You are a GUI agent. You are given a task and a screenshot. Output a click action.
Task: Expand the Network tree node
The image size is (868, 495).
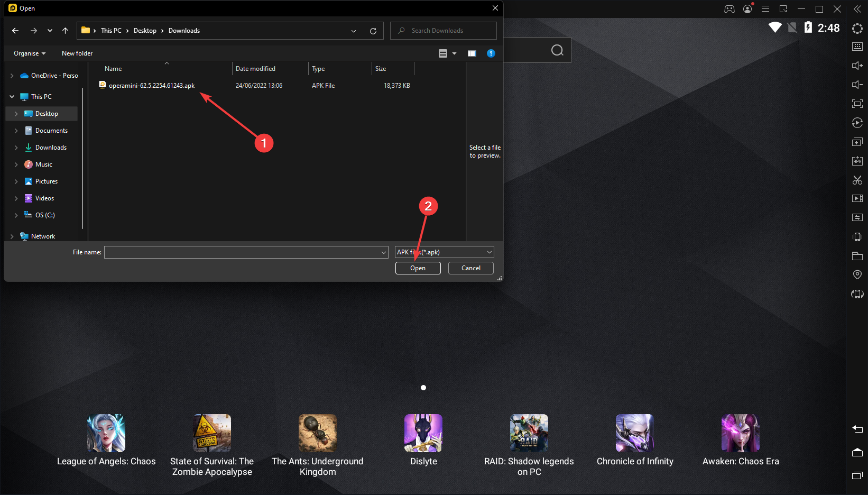12,236
